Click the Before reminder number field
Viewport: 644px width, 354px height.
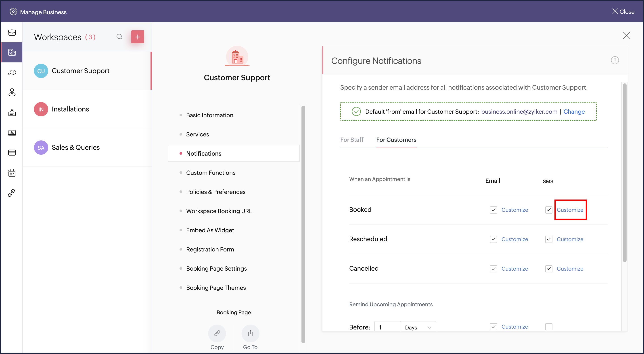pyautogui.click(x=387, y=327)
